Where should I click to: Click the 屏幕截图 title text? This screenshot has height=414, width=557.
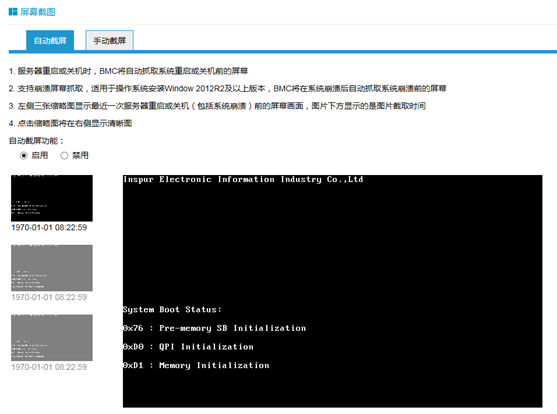38,12
